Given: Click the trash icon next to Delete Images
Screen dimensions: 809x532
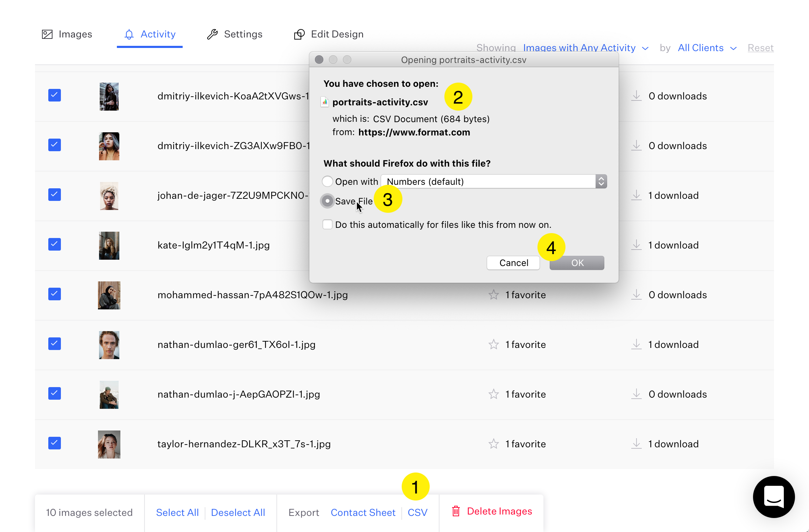Looking at the screenshot, I should pyautogui.click(x=456, y=511).
